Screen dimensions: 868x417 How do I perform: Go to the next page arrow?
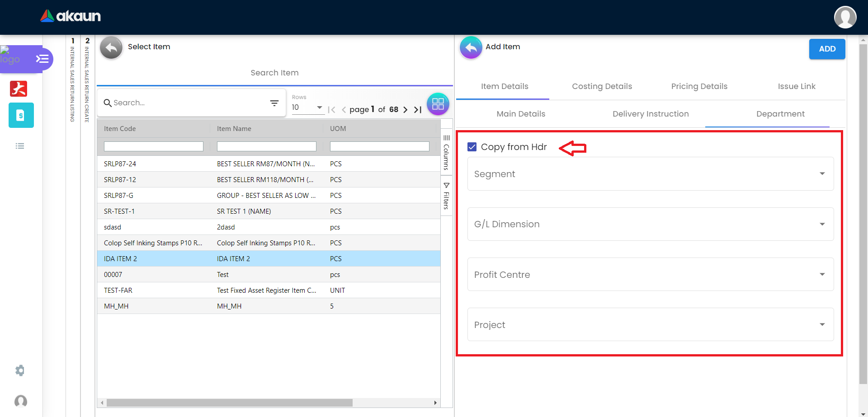click(x=406, y=110)
